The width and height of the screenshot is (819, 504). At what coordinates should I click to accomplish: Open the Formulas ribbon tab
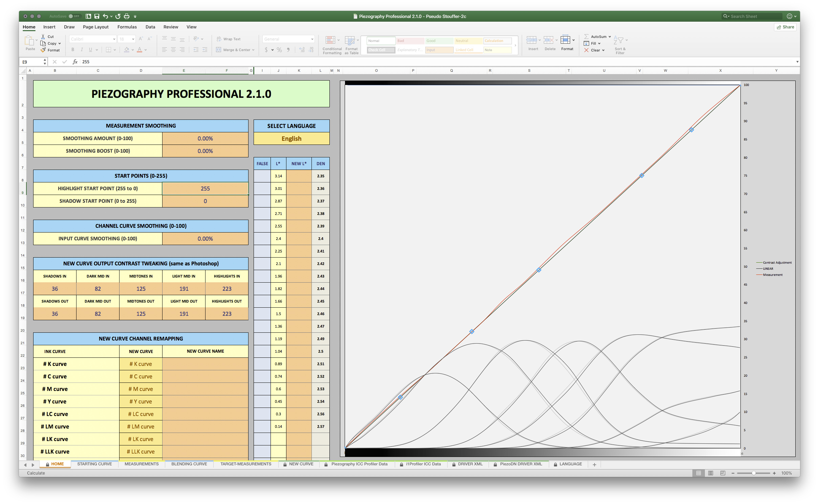coord(127,27)
